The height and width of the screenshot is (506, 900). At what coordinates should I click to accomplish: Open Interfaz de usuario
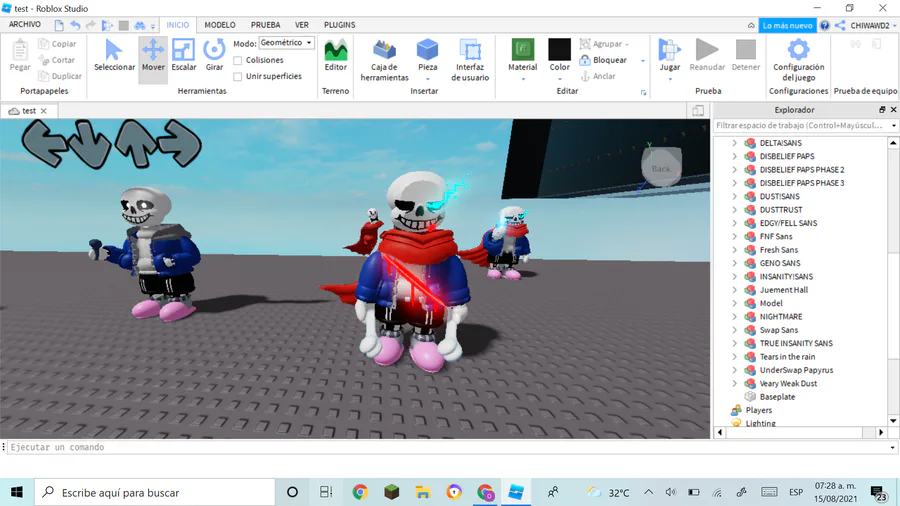(x=470, y=61)
